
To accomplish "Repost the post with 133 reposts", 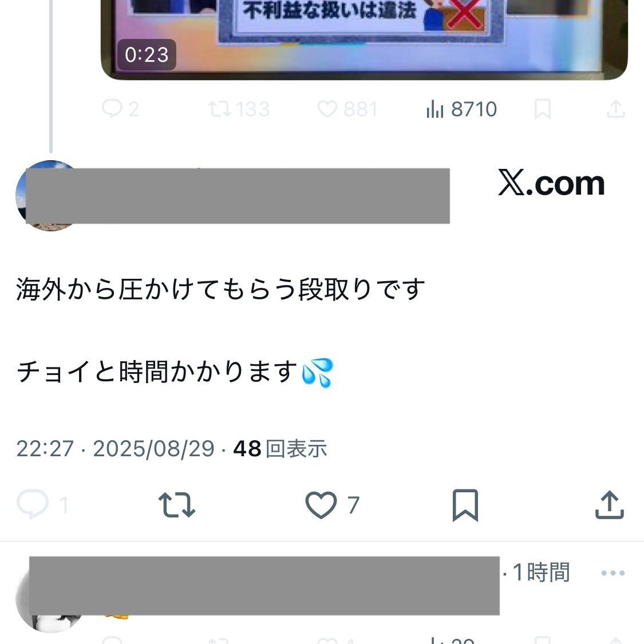I will 239,109.
